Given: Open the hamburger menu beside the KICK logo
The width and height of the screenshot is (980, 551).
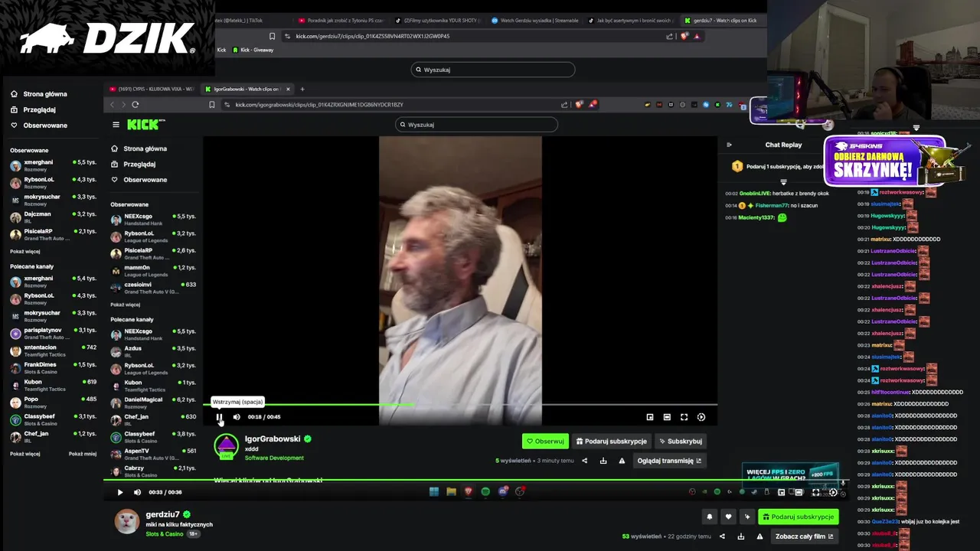Looking at the screenshot, I should coord(116,124).
